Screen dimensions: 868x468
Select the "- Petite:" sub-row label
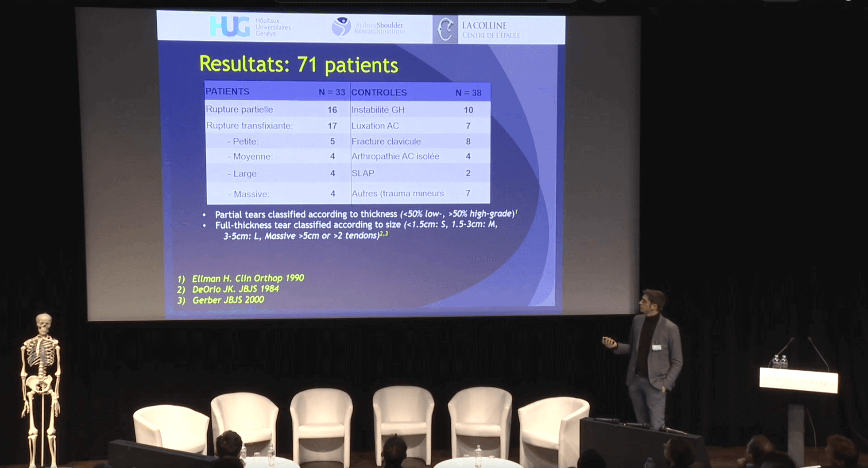pos(243,142)
